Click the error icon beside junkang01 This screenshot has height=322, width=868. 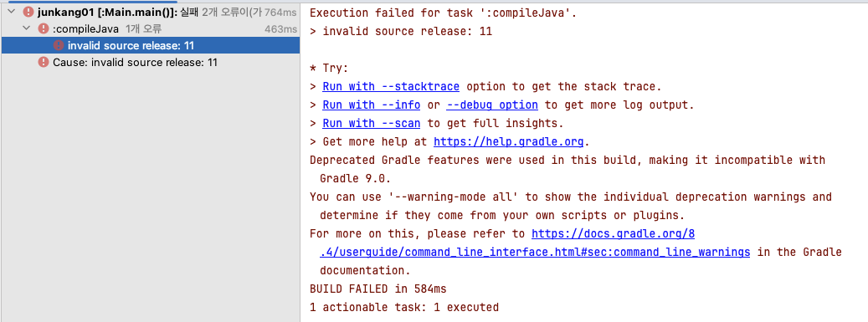(x=28, y=12)
